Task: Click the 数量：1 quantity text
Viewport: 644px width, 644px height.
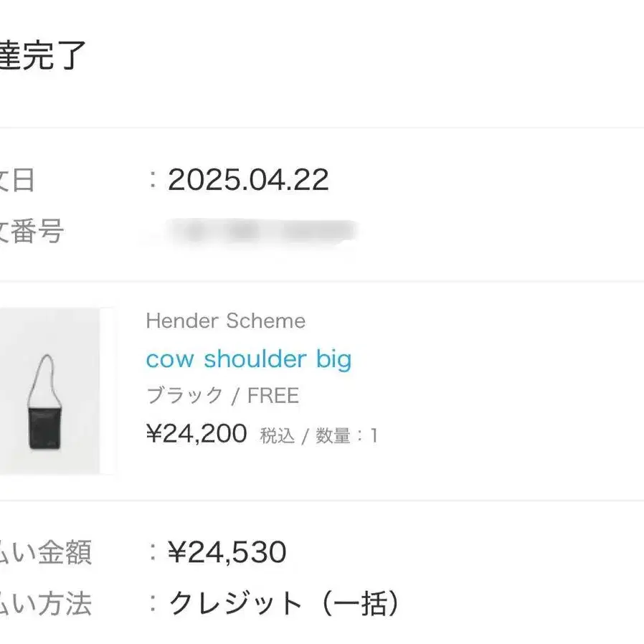Action: [x=344, y=435]
